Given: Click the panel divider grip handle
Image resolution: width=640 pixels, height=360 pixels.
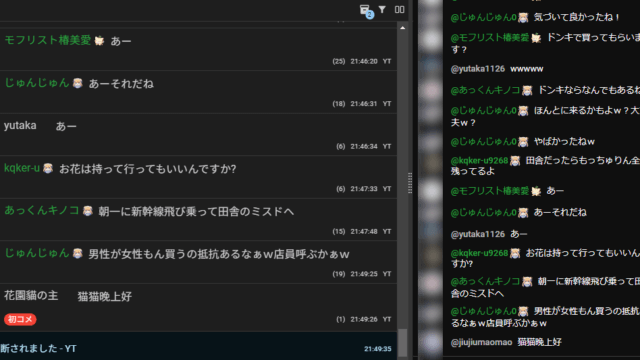Looking at the screenshot, I should [x=410, y=183].
